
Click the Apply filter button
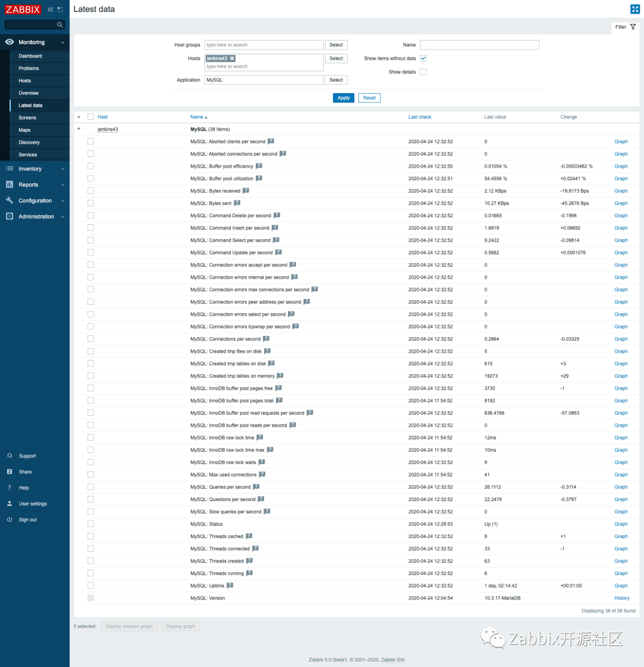(343, 98)
